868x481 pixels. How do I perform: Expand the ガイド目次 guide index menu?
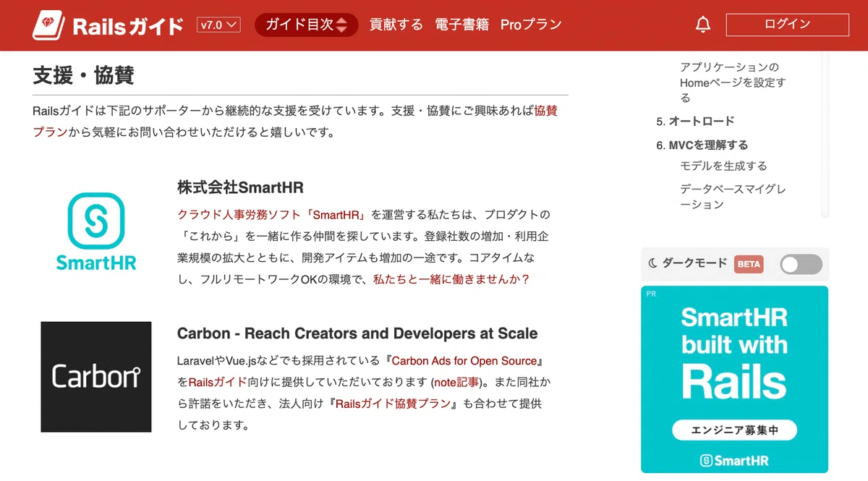click(306, 25)
